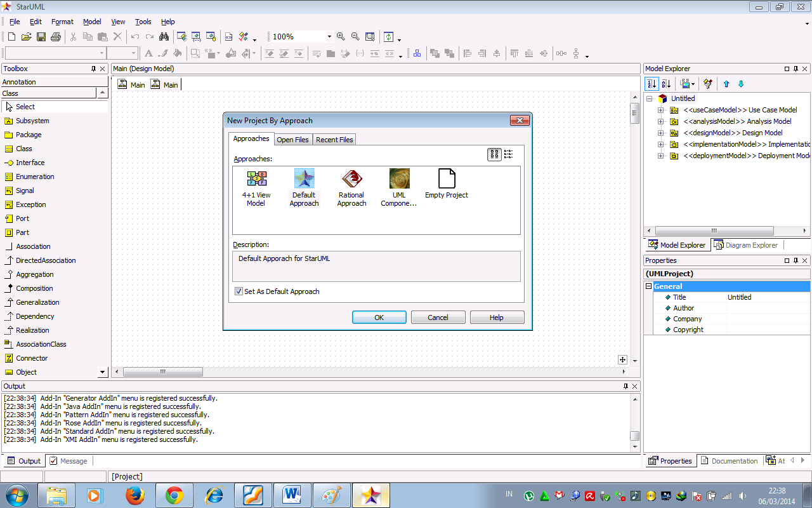Screen dimensions: 812x508
Task: Click the Model Explorer horizontal scrollbar thumb
Action: click(714, 231)
